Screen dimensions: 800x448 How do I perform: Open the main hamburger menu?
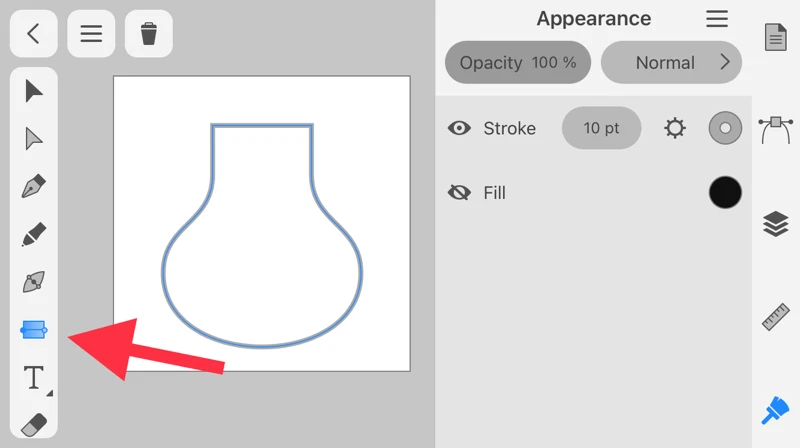(91, 34)
